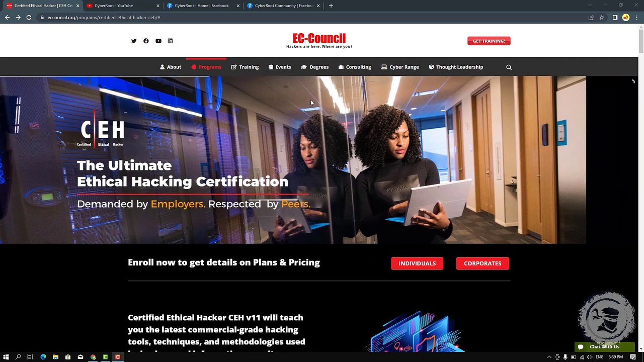
Task: Click the CORPORATES button
Action: [482, 263]
